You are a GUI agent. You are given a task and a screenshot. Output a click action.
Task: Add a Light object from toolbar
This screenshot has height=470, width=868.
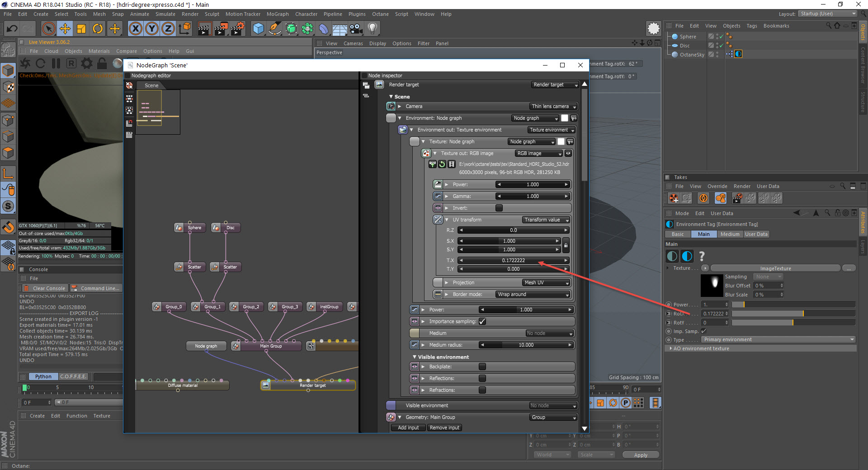pyautogui.click(x=373, y=29)
